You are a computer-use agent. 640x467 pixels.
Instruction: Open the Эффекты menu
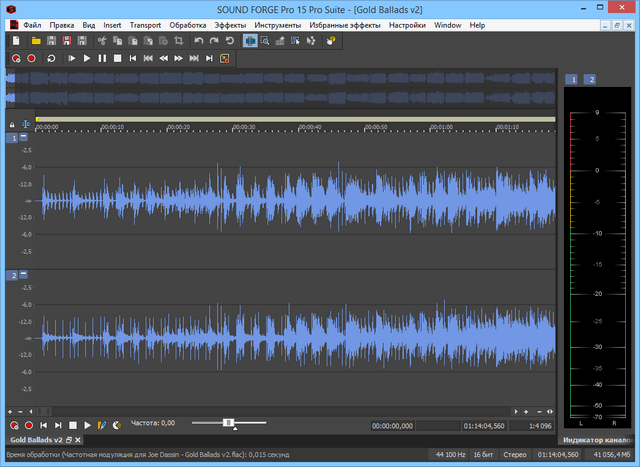[x=230, y=24]
